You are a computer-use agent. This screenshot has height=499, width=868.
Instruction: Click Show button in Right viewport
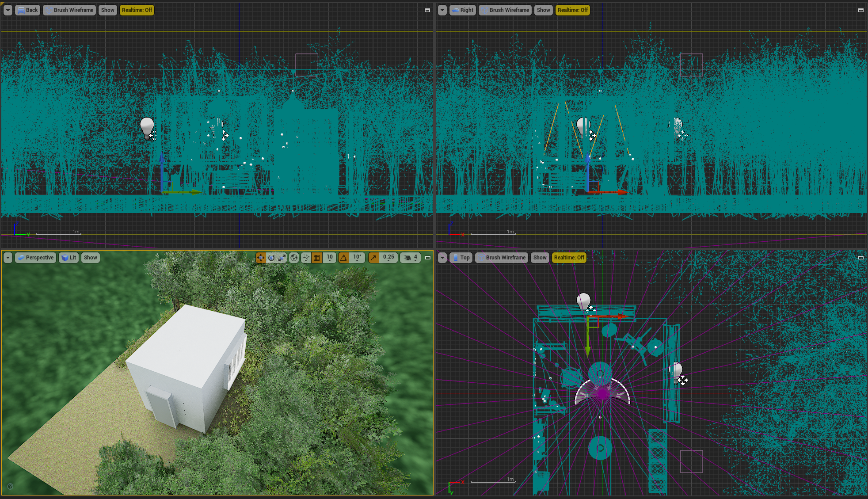tap(543, 10)
